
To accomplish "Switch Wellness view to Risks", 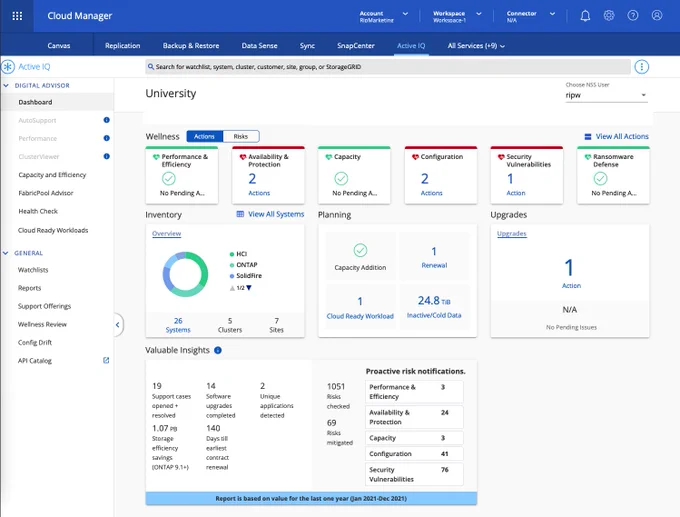I will (241, 137).
